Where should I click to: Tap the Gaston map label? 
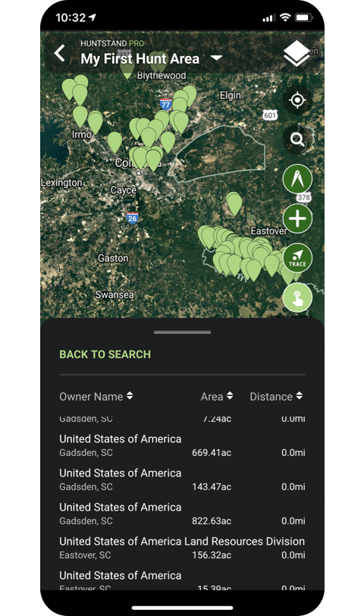[113, 258]
